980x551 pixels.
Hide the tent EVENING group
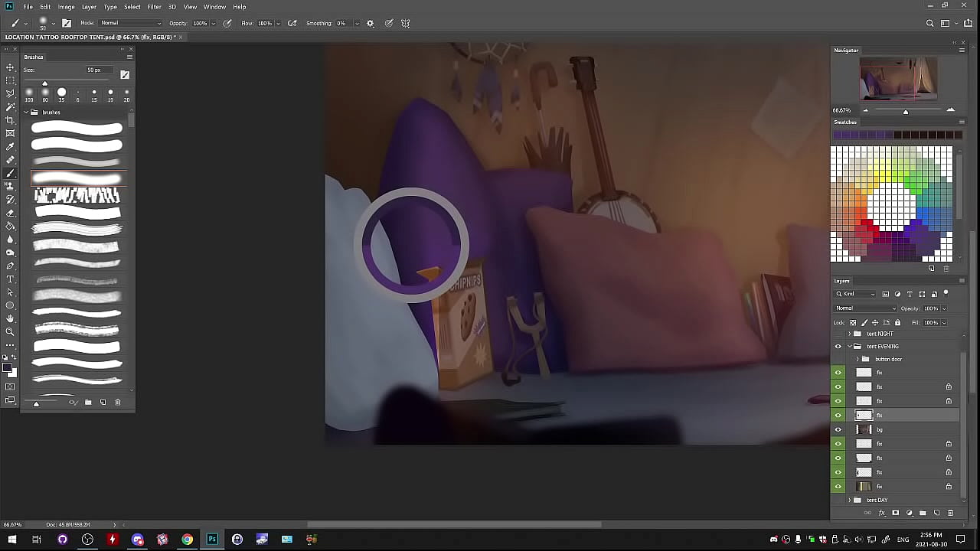pyautogui.click(x=838, y=347)
